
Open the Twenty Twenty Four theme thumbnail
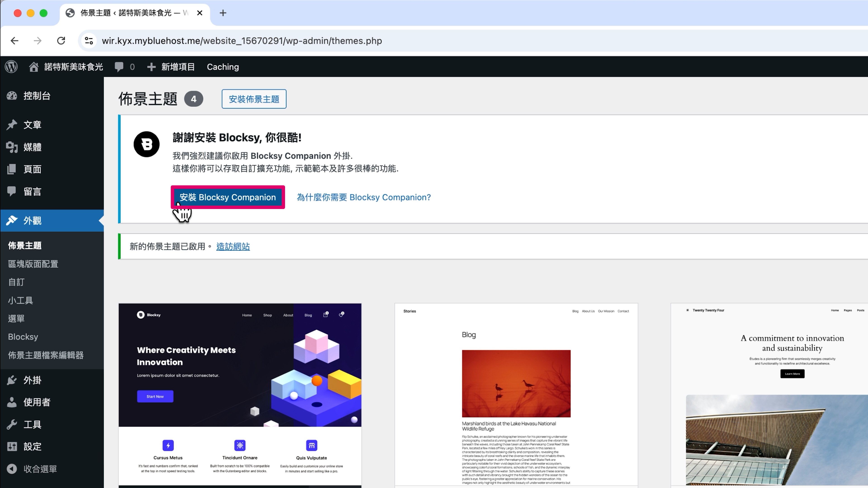pos(769,395)
